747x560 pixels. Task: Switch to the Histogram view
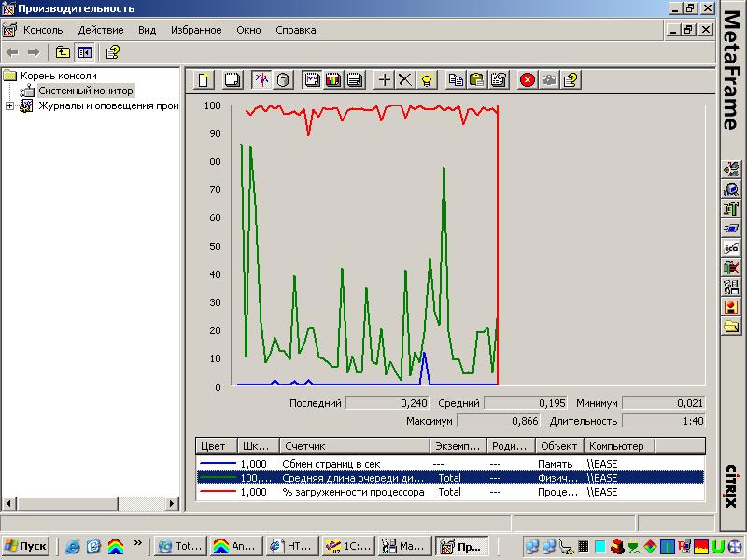pyautogui.click(x=333, y=80)
